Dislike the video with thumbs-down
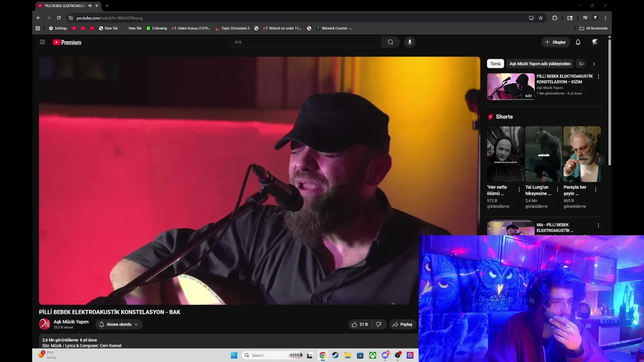Image resolution: width=644 pixels, height=362 pixels. point(379,324)
